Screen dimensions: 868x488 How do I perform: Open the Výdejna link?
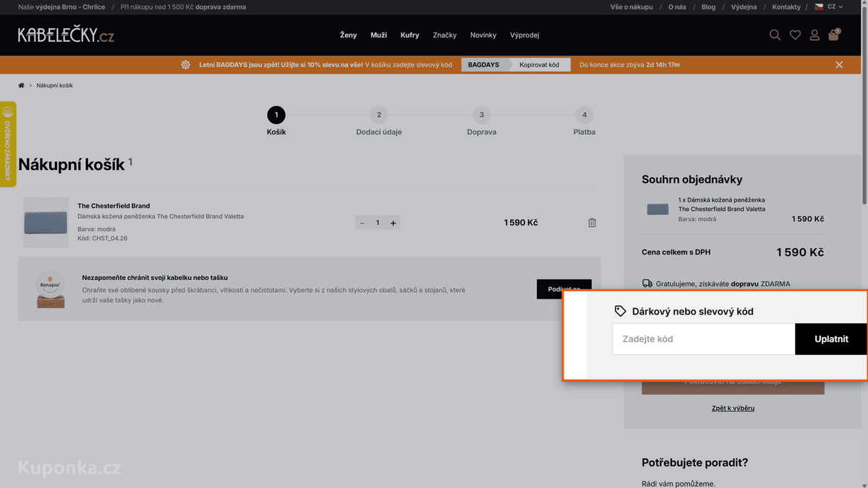tap(744, 7)
